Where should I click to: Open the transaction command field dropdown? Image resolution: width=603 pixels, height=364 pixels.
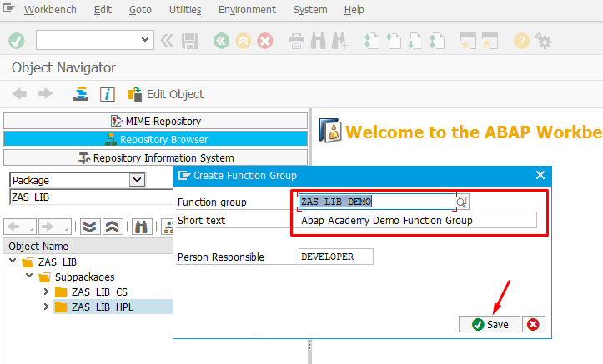[x=145, y=39]
